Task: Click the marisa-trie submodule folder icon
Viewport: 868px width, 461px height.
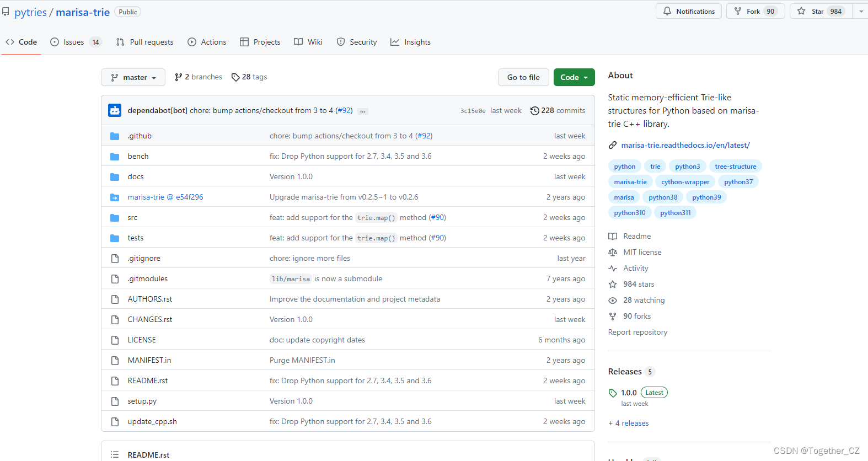Action: click(x=115, y=197)
